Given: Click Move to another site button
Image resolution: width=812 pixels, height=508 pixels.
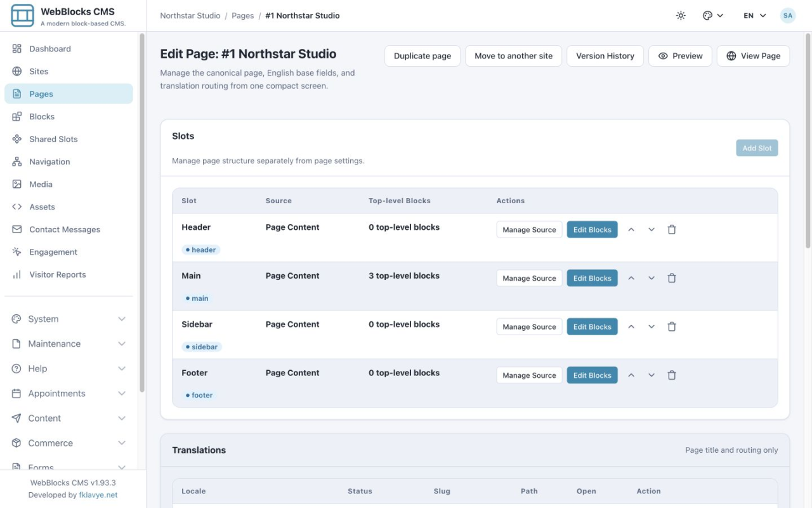Looking at the screenshot, I should [514, 56].
